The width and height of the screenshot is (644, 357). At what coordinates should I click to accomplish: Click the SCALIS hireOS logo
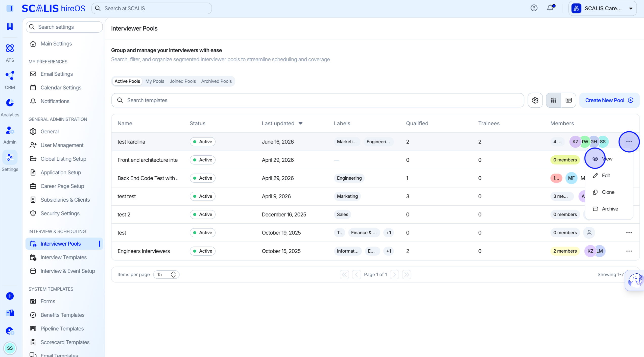point(54,8)
